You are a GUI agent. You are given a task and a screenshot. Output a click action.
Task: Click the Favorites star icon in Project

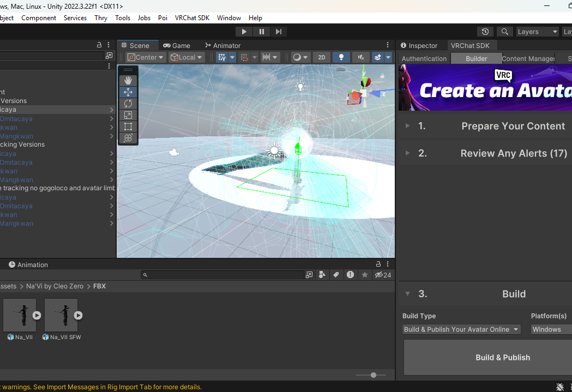click(364, 275)
